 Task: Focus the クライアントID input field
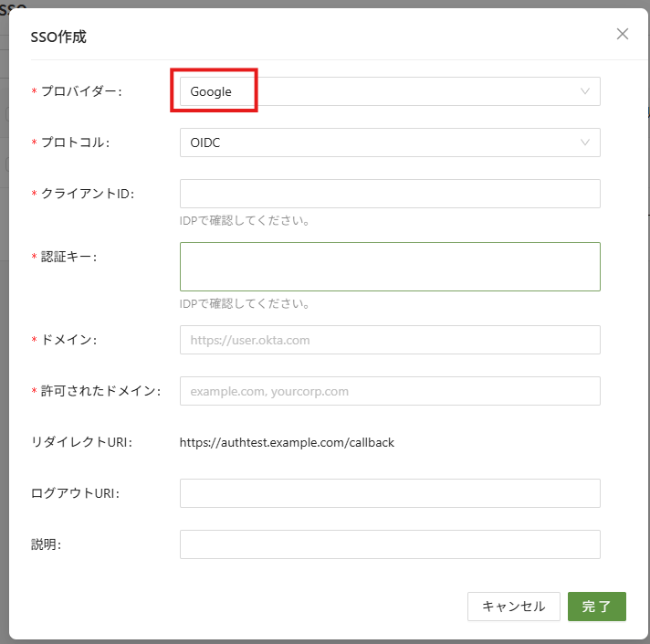pyautogui.click(x=390, y=194)
